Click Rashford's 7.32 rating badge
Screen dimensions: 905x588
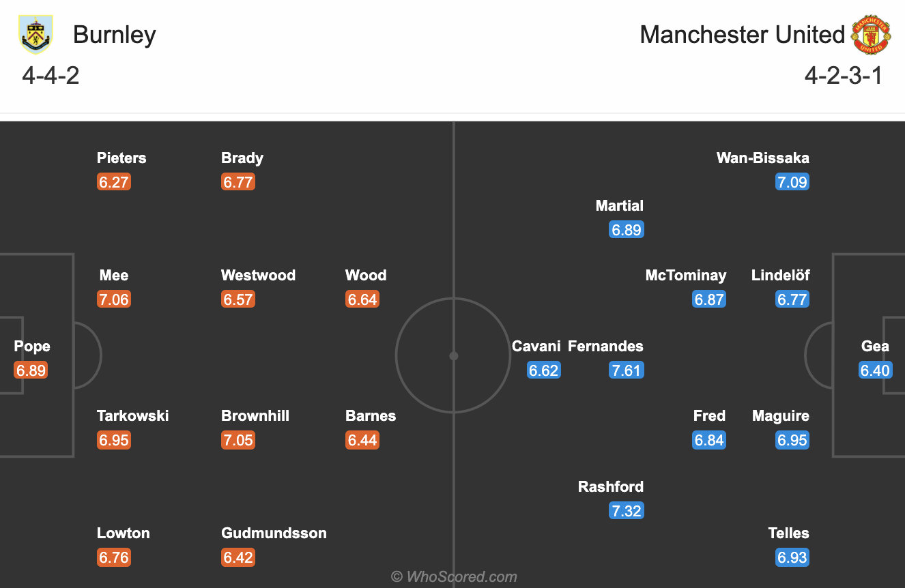pos(627,511)
